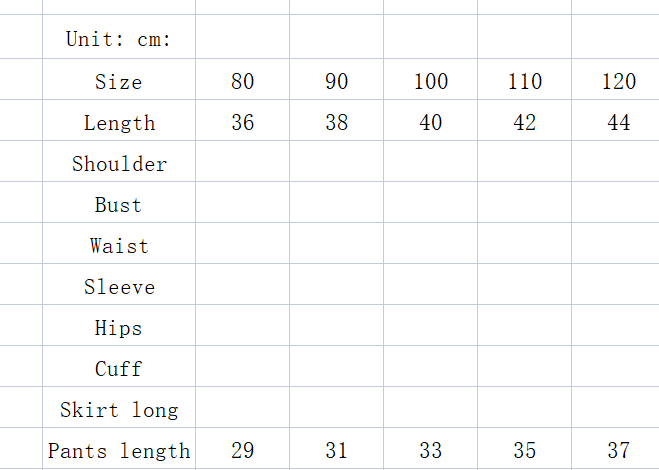This screenshot has height=470, width=659.
Task: Click the Waist label cell
Action: [x=118, y=245]
